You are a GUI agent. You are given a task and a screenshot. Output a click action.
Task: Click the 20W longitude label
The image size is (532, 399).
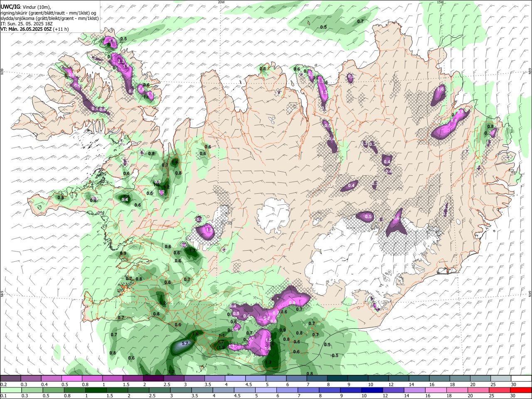(221, 2)
